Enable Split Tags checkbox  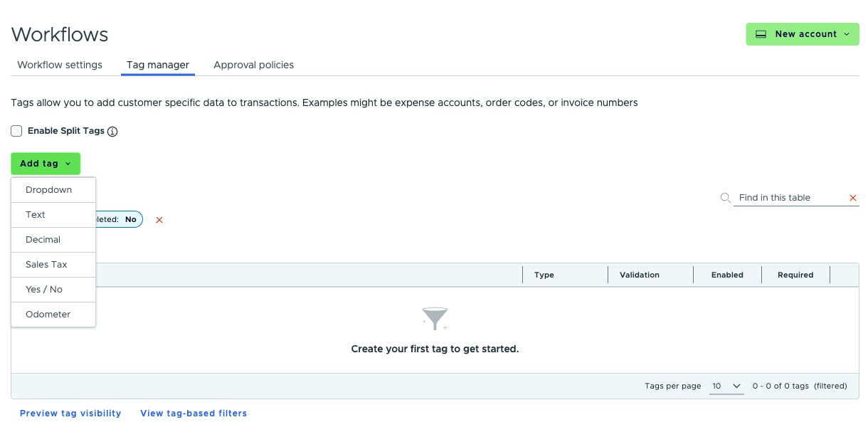coord(16,131)
